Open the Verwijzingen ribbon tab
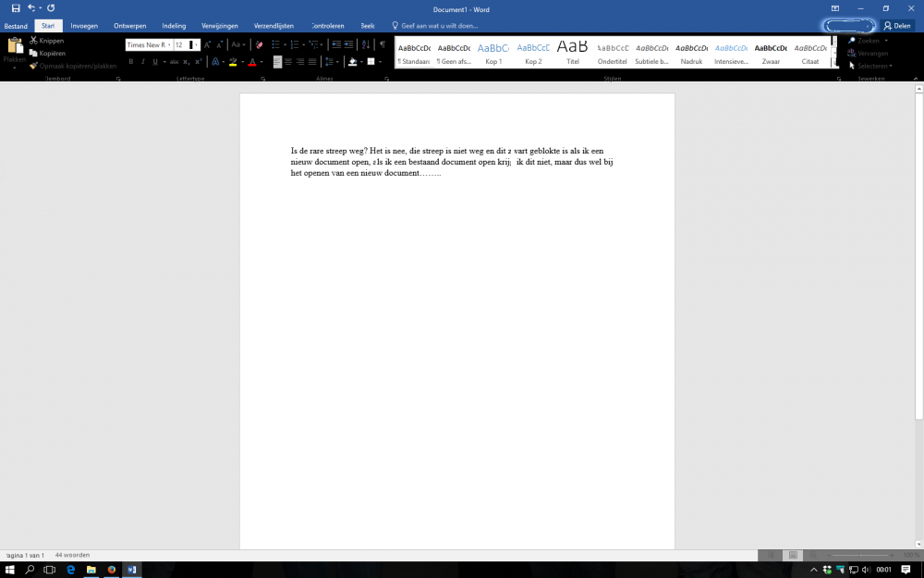Image resolution: width=924 pixels, height=578 pixels. [x=220, y=25]
